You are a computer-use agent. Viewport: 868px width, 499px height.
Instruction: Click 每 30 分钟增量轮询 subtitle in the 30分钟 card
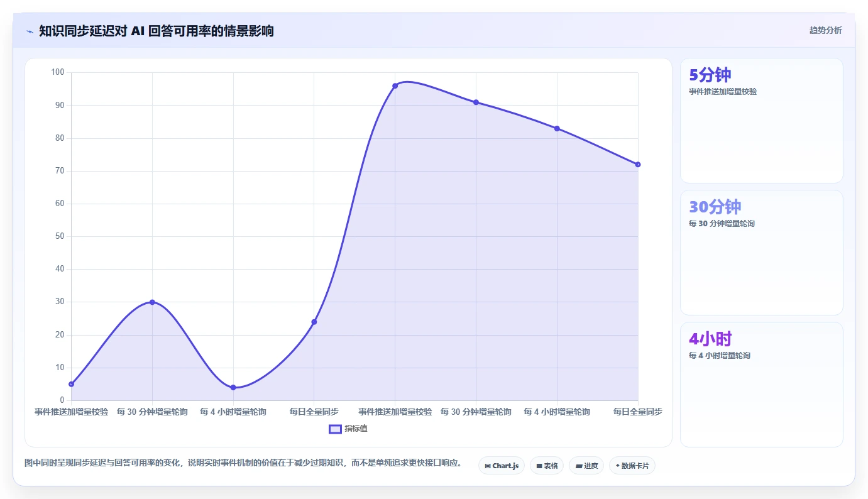722,224
